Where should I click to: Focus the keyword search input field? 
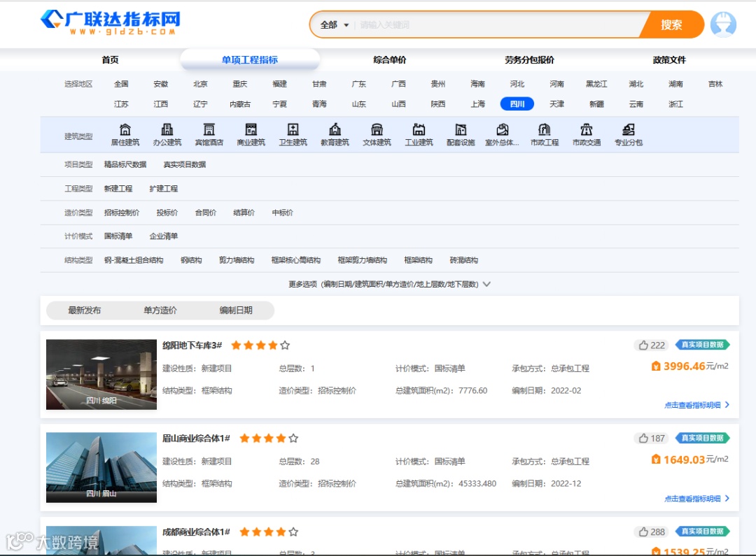[499, 24]
